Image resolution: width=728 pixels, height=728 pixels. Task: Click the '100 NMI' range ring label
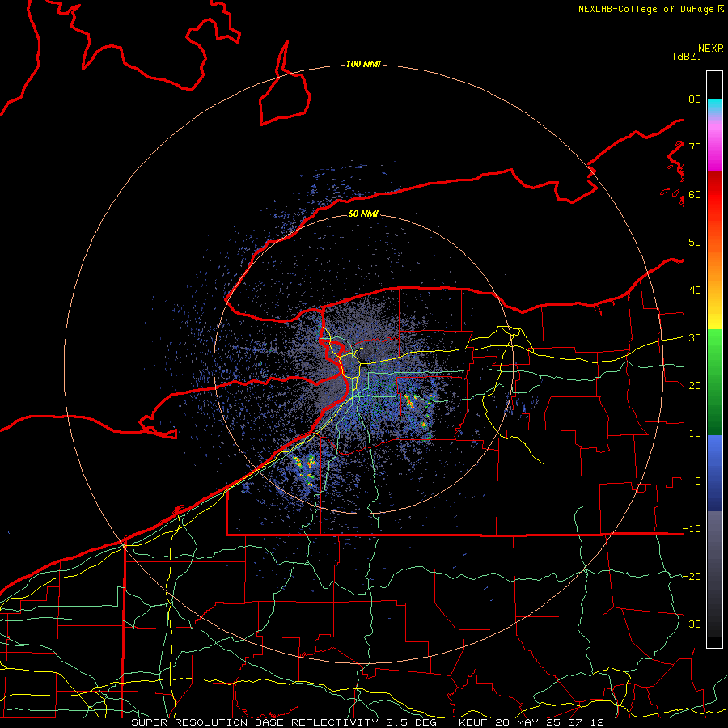click(x=363, y=64)
